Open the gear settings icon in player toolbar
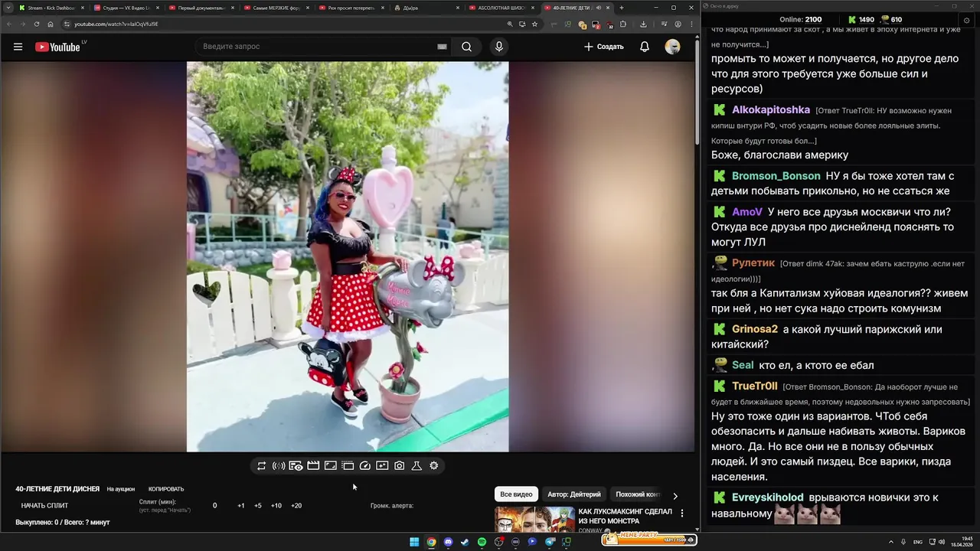The width and height of the screenshot is (980, 551). point(434,465)
